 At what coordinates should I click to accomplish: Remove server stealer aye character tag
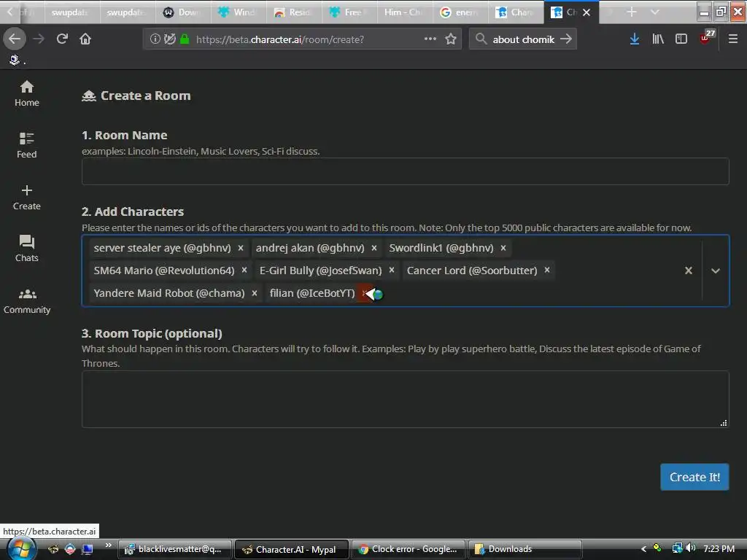241,248
